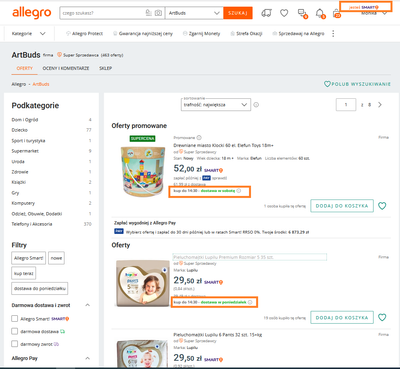Screen dimensions: 400x369
Task: Open the shopping cart icon
Action: click(337, 14)
